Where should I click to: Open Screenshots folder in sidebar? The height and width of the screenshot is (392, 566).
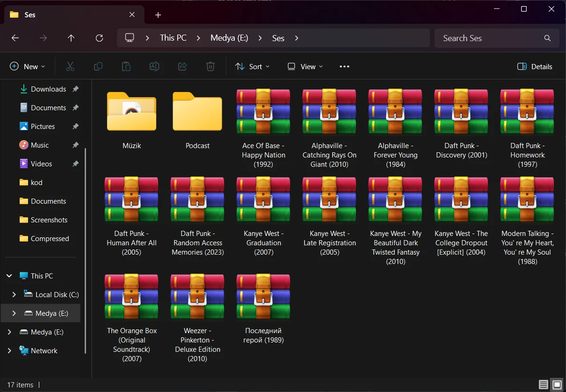[43, 220]
